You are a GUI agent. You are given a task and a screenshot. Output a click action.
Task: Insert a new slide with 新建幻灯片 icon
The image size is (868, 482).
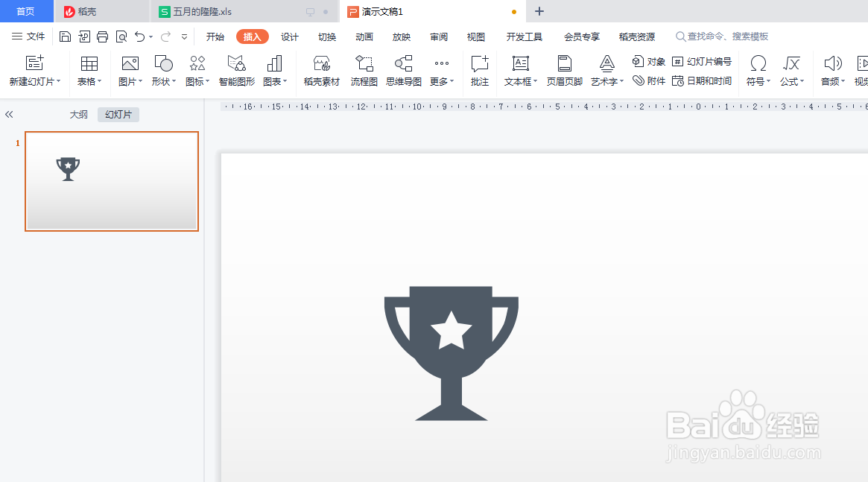tap(34, 63)
